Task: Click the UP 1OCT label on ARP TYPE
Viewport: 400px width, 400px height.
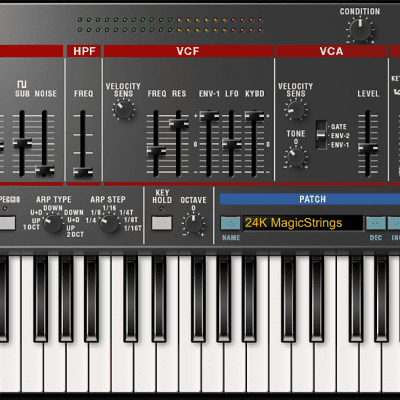Action: pyautogui.click(x=32, y=224)
